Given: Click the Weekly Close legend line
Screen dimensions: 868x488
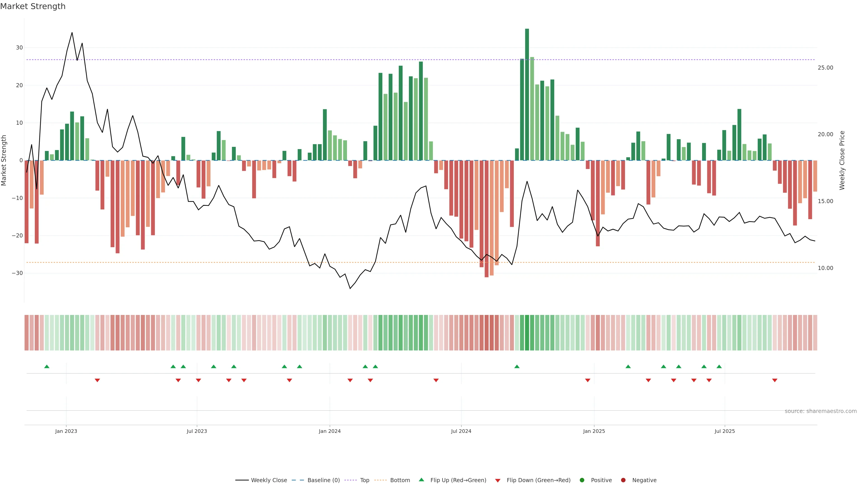Looking at the screenshot, I should click(x=242, y=480).
